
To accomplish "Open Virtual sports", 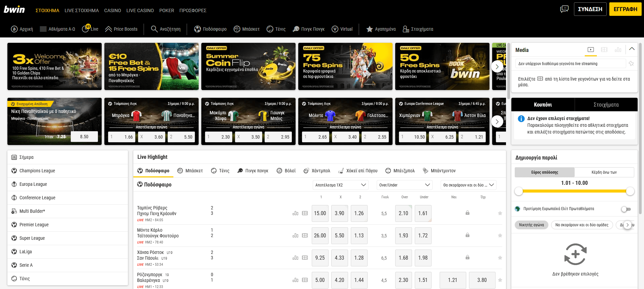I will 342,29.
